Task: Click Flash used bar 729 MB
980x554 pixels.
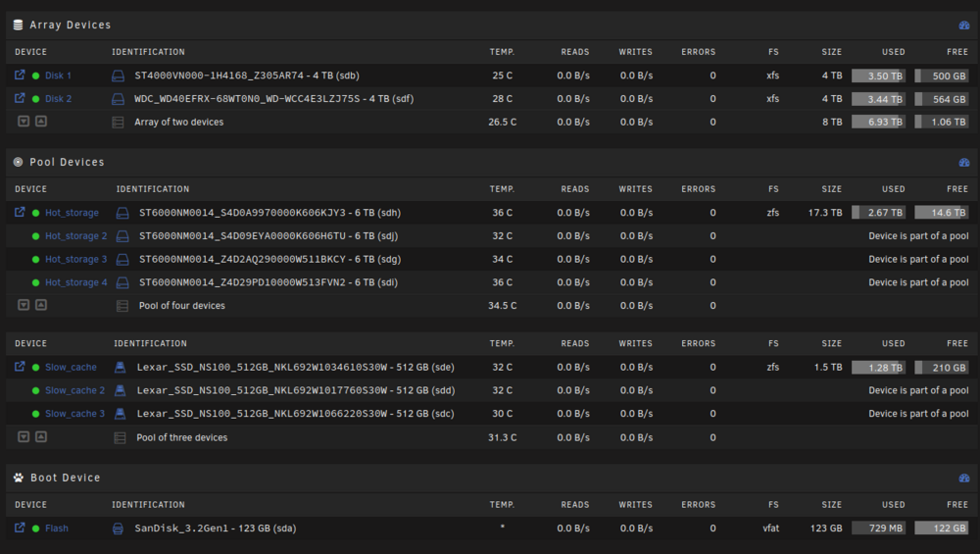Action: (x=878, y=529)
